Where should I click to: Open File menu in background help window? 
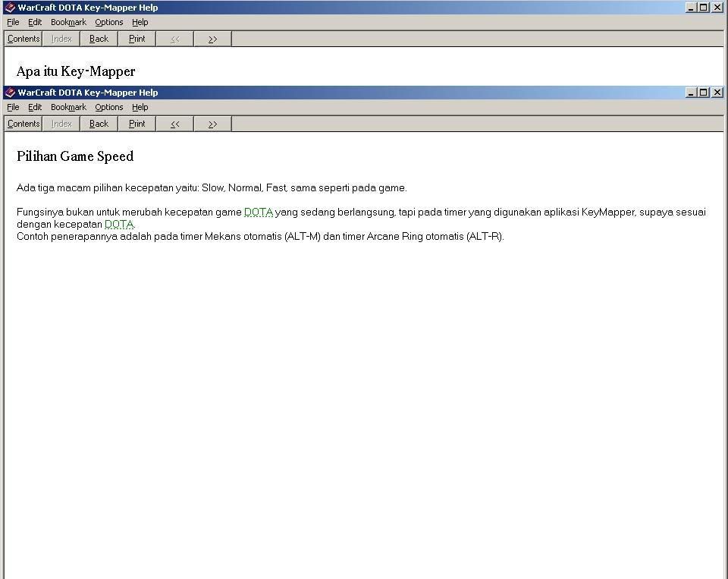point(13,22)
